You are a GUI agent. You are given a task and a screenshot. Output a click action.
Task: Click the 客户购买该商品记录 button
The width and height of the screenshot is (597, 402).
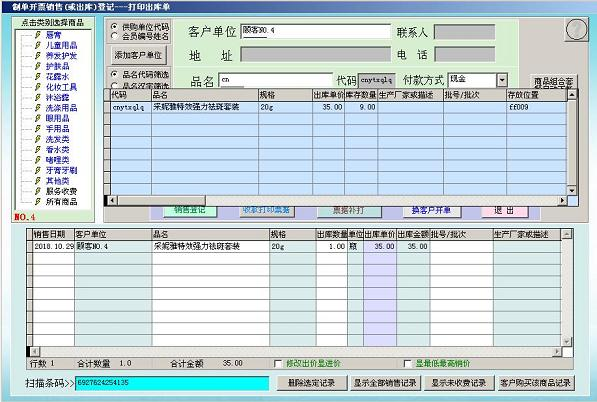[536, 383]
